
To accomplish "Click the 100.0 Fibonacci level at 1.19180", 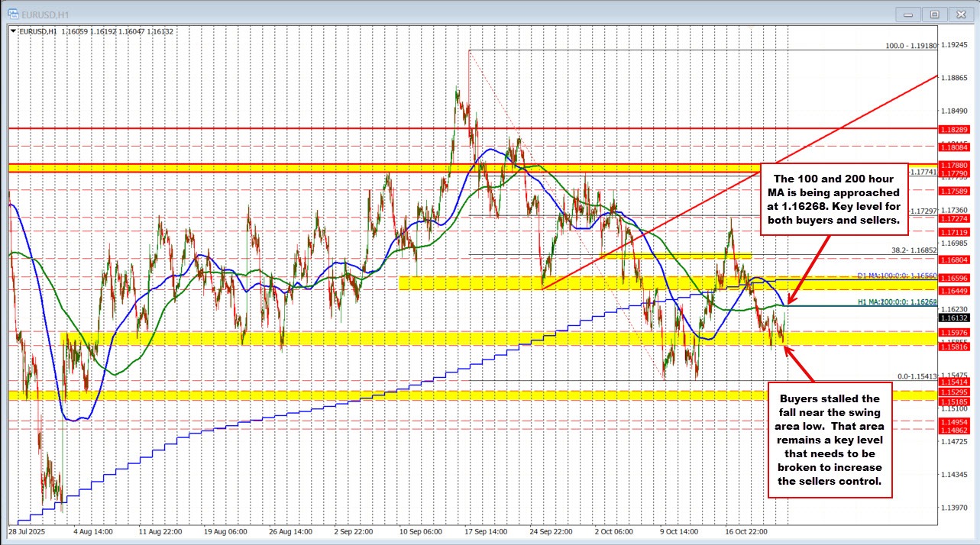I will (x=910, y=46).
